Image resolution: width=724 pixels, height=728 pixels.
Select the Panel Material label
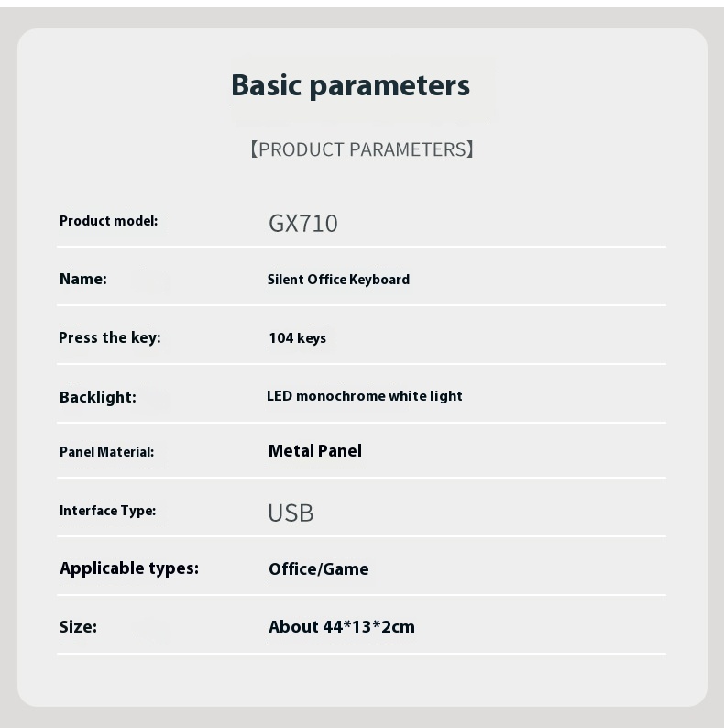pos(106,452)
